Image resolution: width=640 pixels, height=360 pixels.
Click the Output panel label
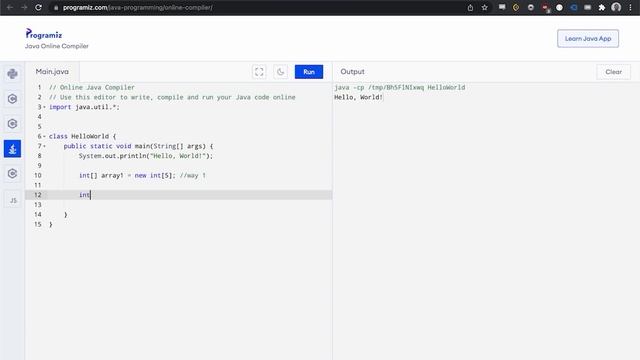tap(352, 71)
